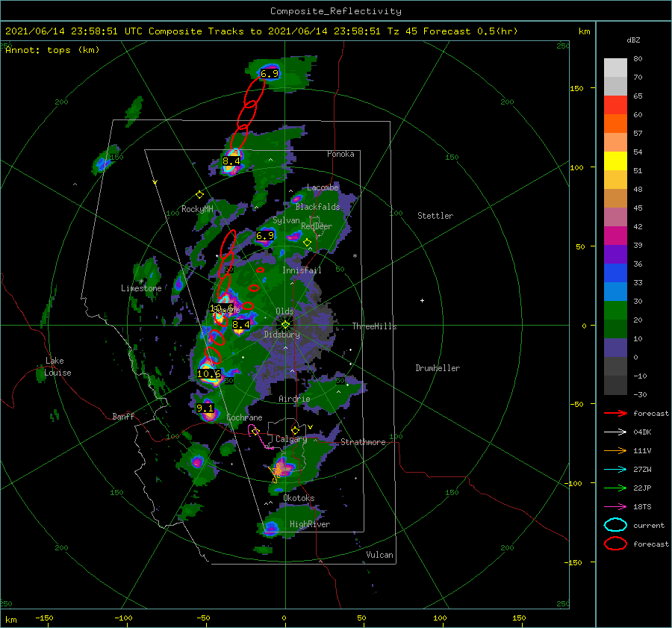
Task: Click the cyan 27ZW arrow legend icon
Action: point(615,470)
